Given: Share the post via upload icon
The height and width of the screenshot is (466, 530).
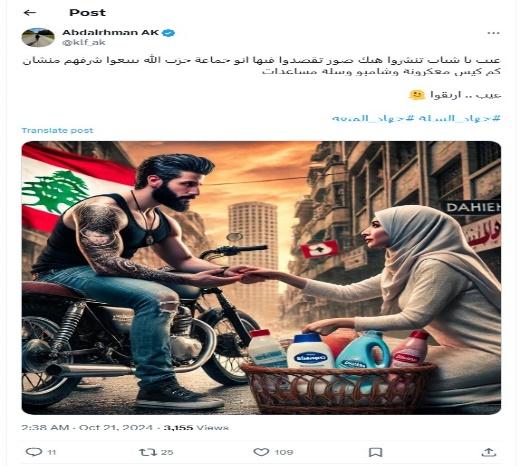Looking at the screenshot, I should [x=488, y=452].
